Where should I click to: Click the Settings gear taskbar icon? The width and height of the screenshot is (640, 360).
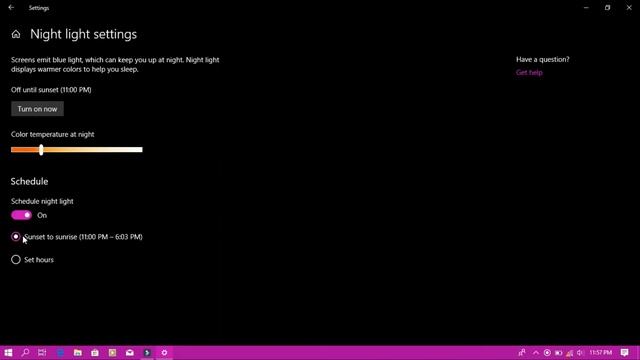click(164, 353)
